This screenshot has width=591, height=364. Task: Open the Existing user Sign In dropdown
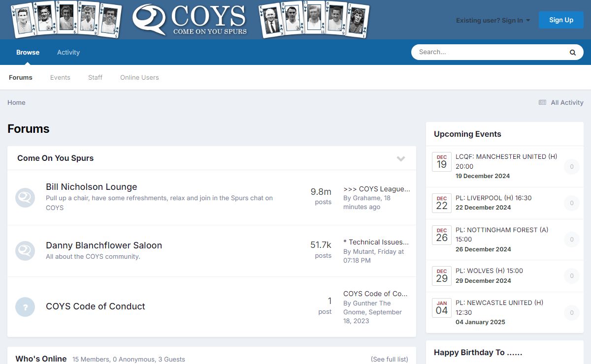493,20
